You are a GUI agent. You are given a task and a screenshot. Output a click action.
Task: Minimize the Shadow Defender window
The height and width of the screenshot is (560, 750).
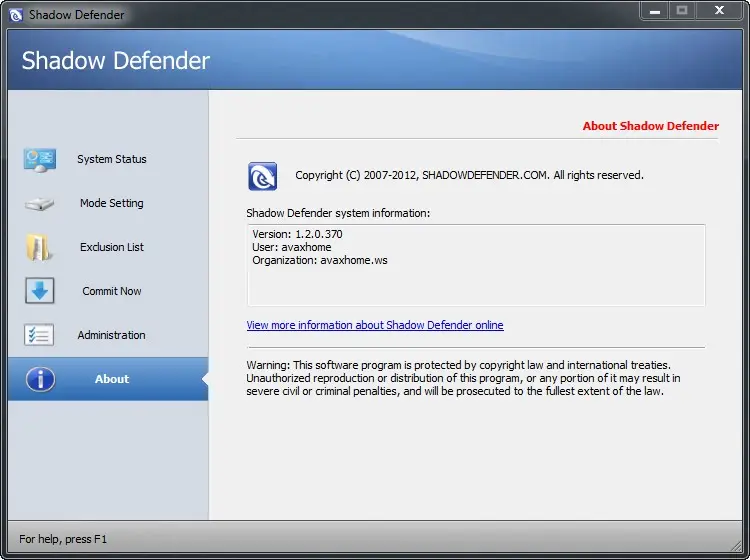click(x=655, y=11)
